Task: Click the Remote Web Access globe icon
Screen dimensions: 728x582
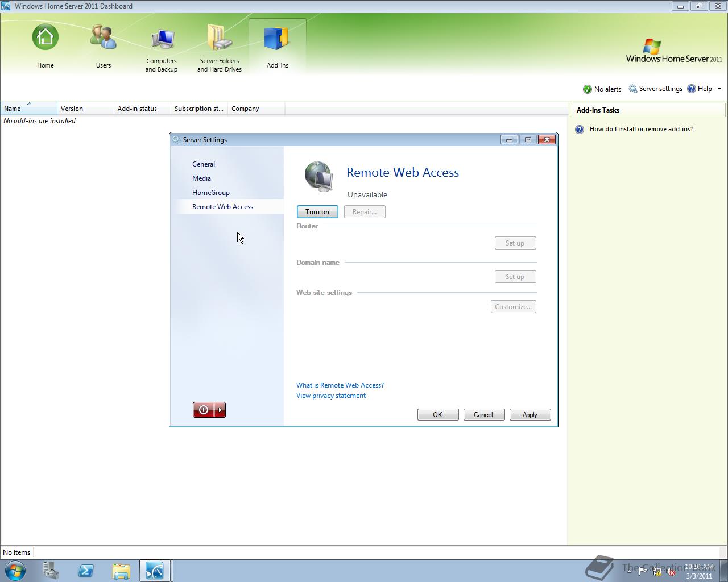Action: point(318,176)
